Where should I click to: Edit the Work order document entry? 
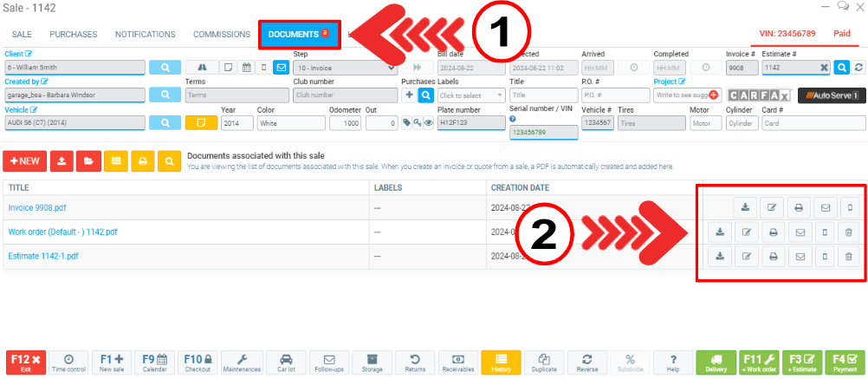[x=747, y=232]
